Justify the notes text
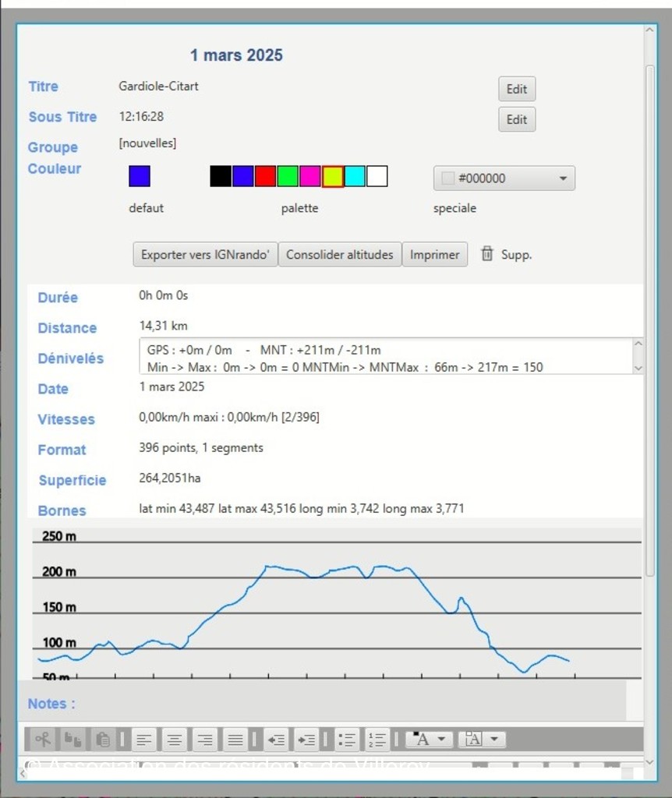 point(235,739)
